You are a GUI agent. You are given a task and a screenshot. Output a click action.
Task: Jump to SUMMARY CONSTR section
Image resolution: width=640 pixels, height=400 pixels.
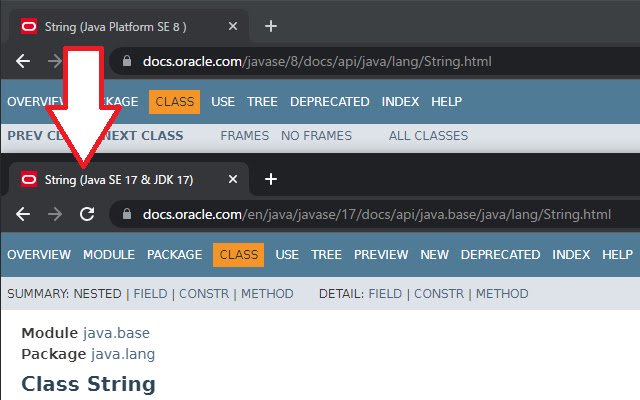[x=204, y=294]
